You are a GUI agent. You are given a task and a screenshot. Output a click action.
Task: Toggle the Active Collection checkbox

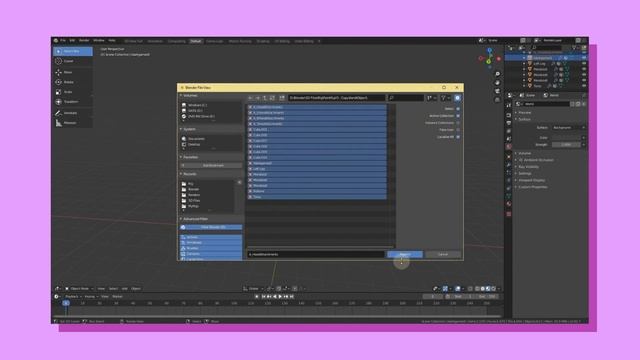tap(458, 116)
